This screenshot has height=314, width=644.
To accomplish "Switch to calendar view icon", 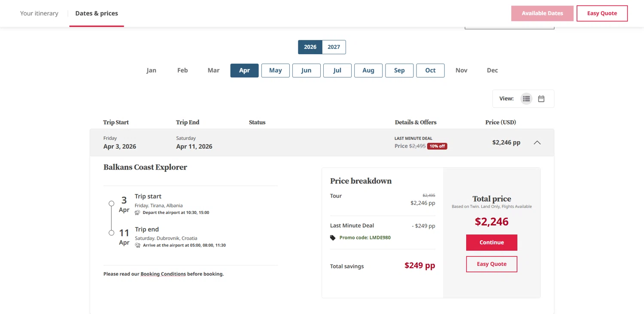I will point(541,99).
